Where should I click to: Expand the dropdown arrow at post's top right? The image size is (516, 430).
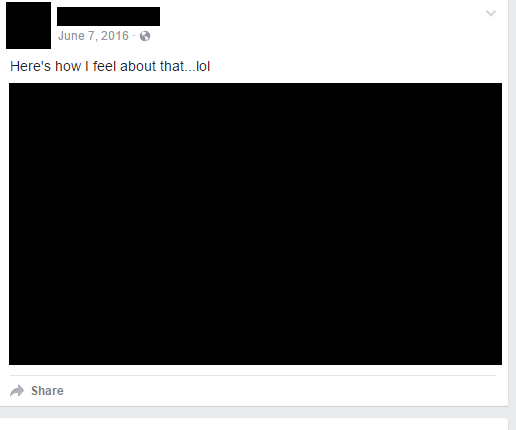point(491,13)
